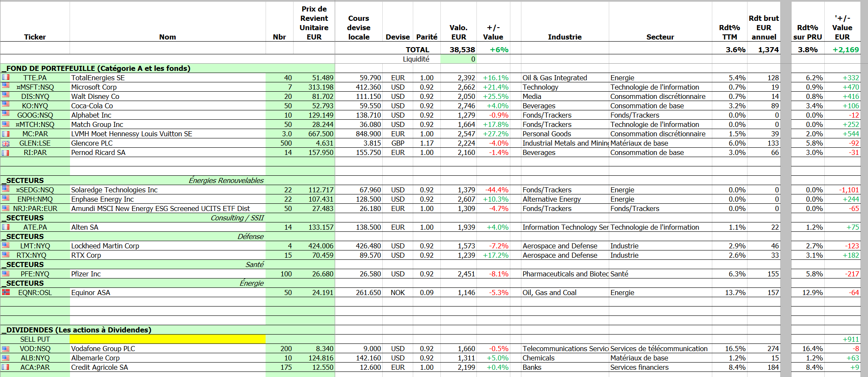Select Credit Agricole Services financiers sector
The width and height of the screenshot is (868, 377).
click(x=661, y=367)
